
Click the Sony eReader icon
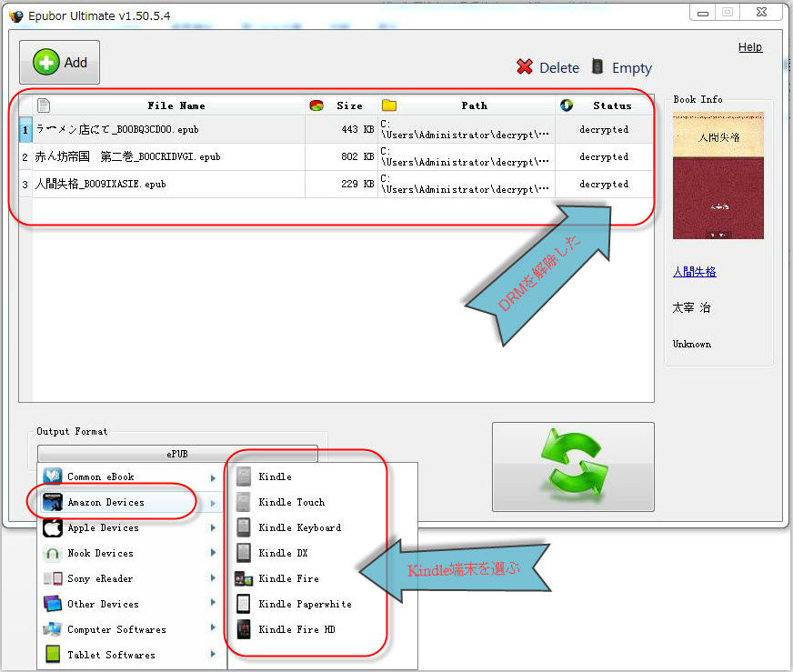(53, 578)
